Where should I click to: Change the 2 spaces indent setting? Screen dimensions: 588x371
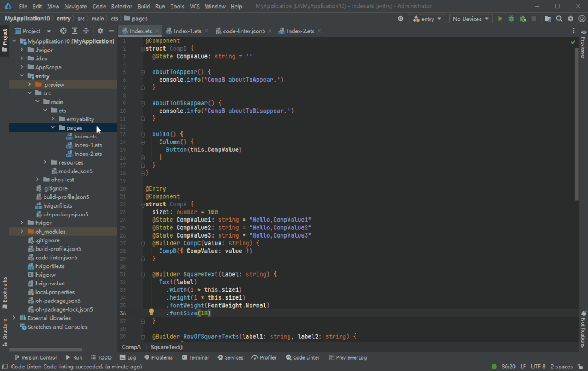point(561,367)
